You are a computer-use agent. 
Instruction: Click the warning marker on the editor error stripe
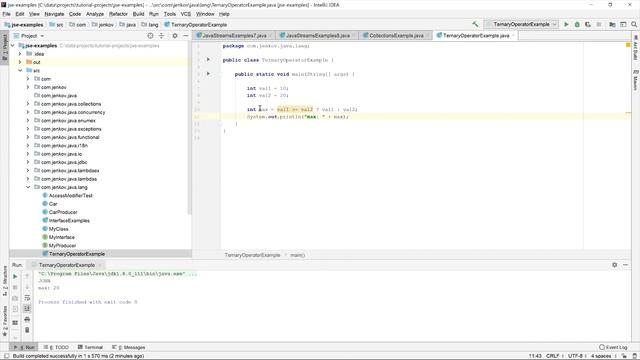click(x=628, y=113)
